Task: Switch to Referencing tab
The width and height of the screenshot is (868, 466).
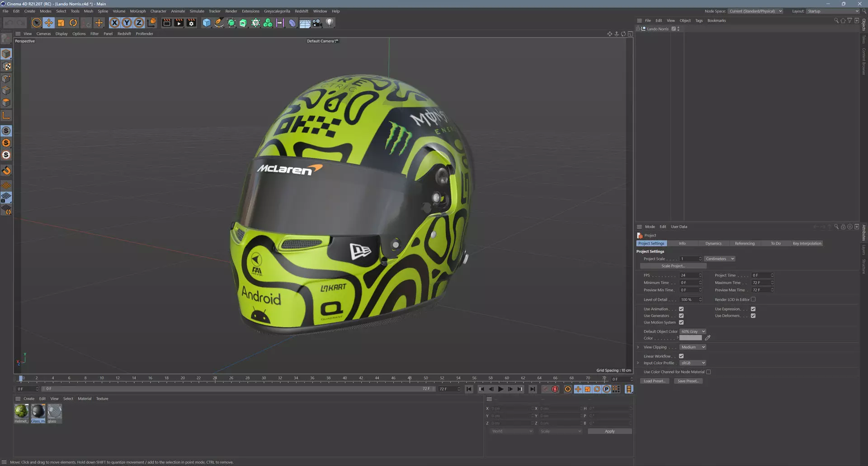Action: click(x=745, y=244)
